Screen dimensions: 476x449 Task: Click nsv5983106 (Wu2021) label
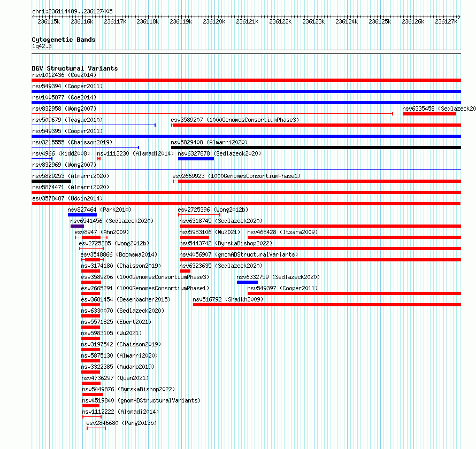click(x=210, y=232)
